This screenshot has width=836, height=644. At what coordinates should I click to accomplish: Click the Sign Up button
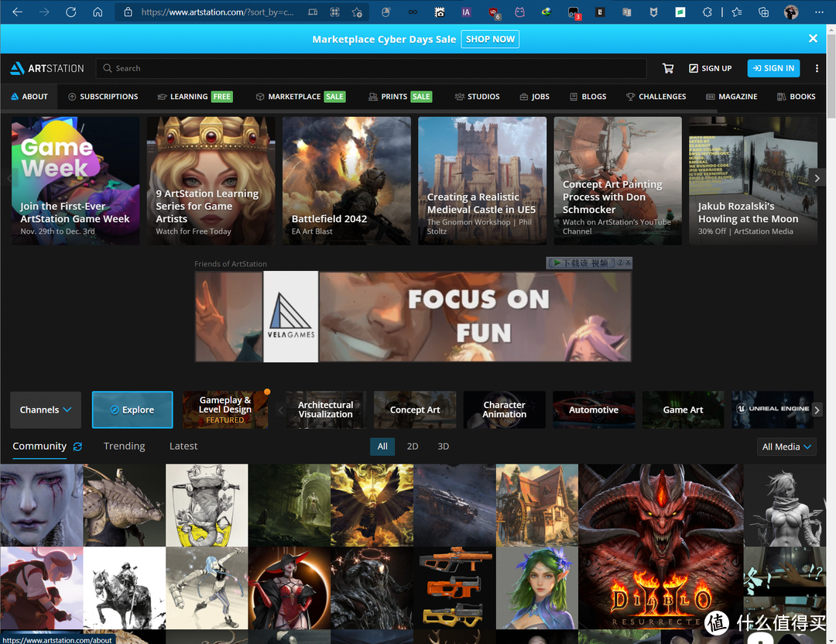click(x=710, y=68)
